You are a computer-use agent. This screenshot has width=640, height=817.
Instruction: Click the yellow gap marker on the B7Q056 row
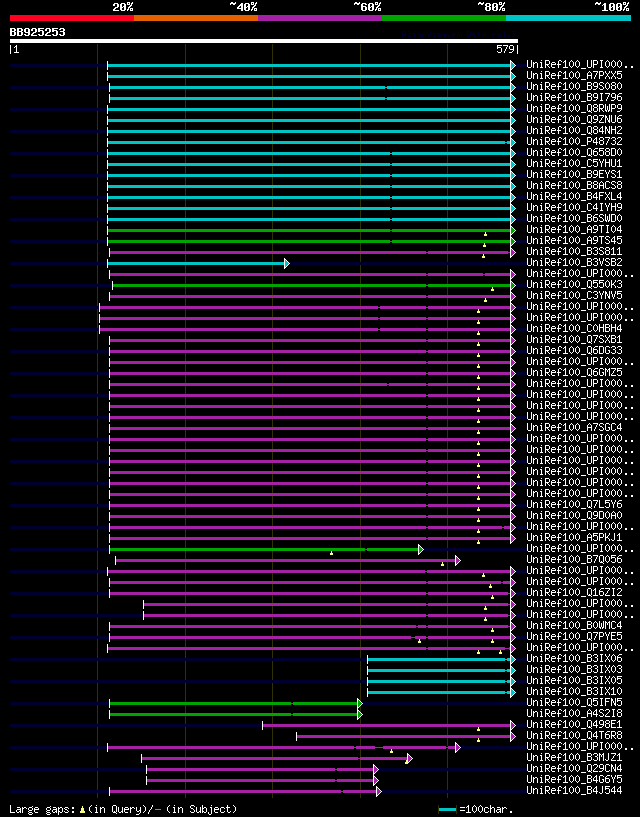[442, 564]
